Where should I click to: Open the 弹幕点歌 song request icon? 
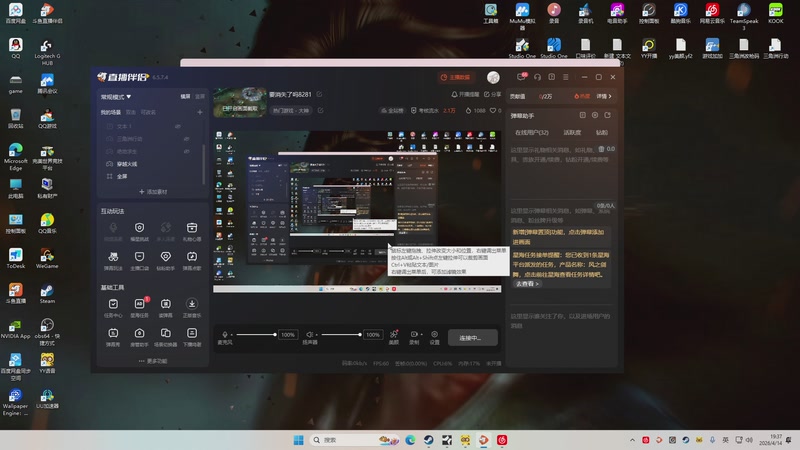[x=192, y=257]
